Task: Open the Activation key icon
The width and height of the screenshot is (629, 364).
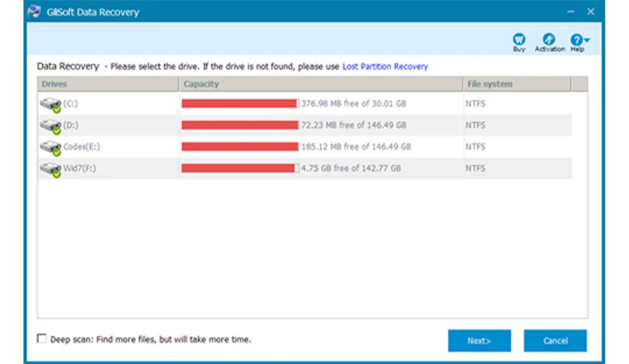Action: point(548,39)
